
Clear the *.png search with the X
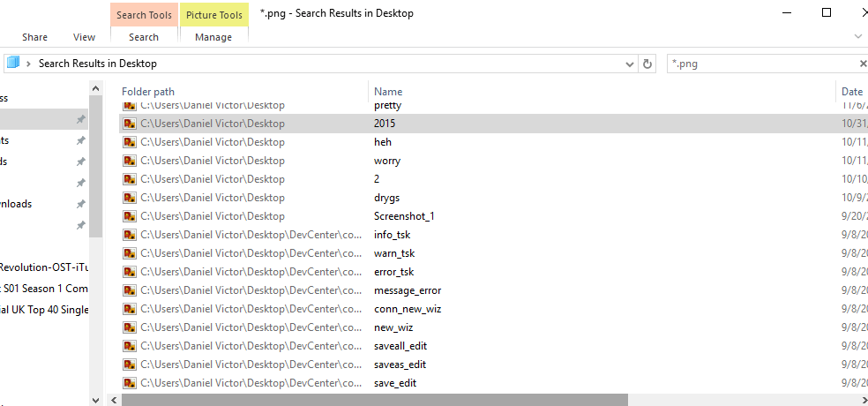tap(862, 64)
